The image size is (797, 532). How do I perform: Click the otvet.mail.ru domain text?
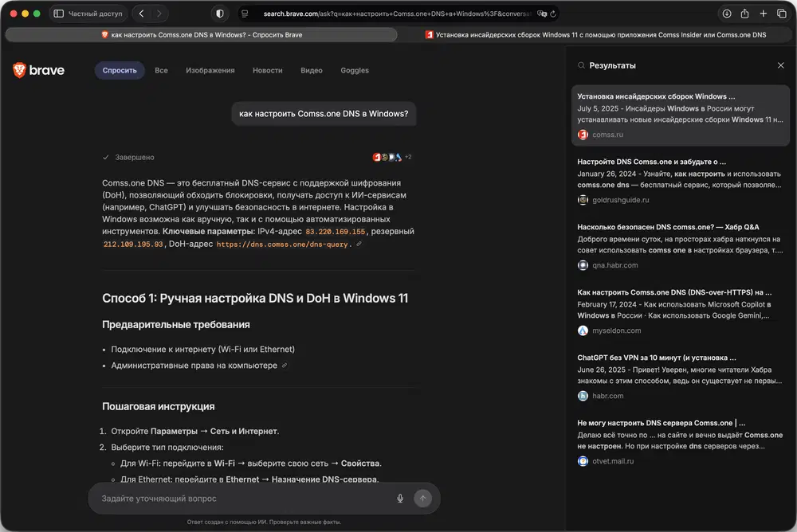613,461
